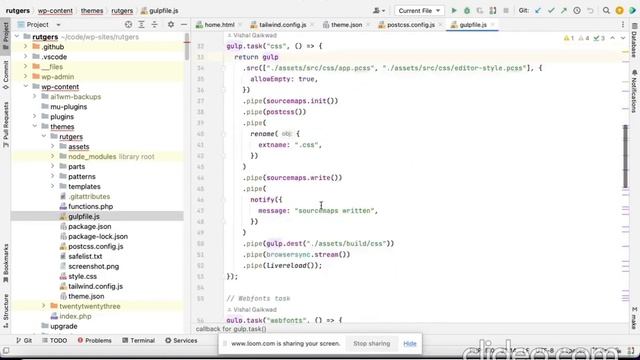Click the themes breadcrumb
The width and height of the screenshot is (640, 360).
(92, 11)
